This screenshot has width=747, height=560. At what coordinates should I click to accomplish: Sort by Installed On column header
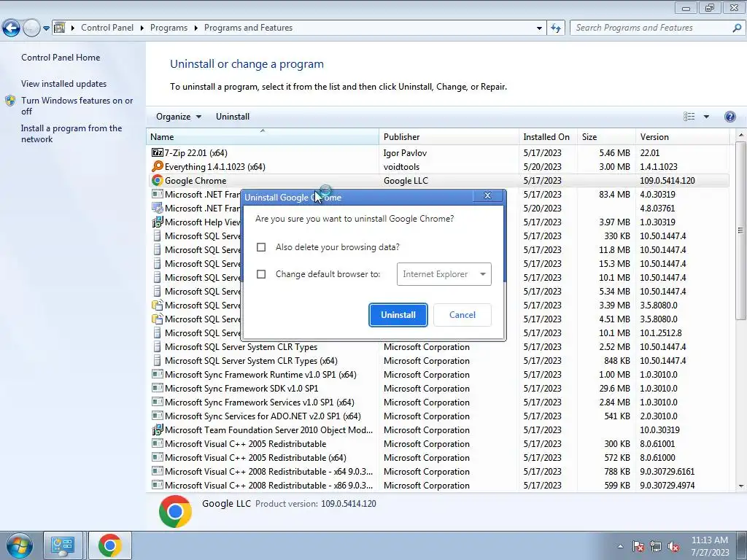click(x=548, y=136)
